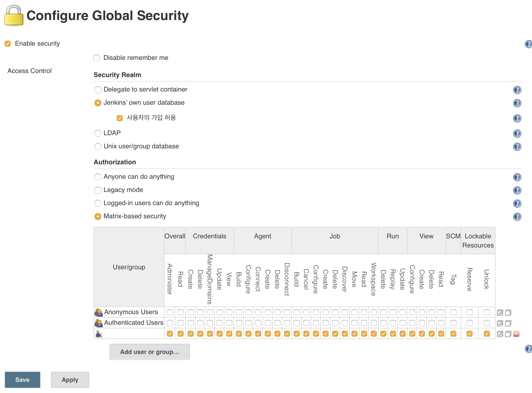The width and height of the screenshot is (532, 393).
Task: Unselect all permissions for Authenticated Users
Action: [x=508, y=323]
